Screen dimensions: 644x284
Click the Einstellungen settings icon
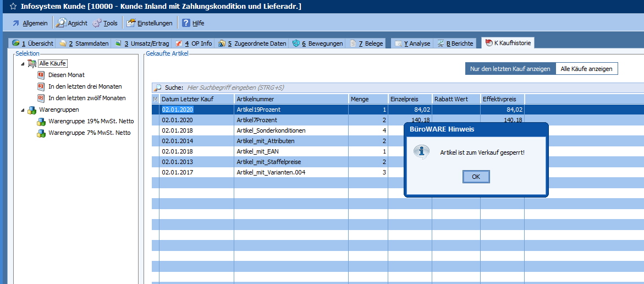(131, 23)
